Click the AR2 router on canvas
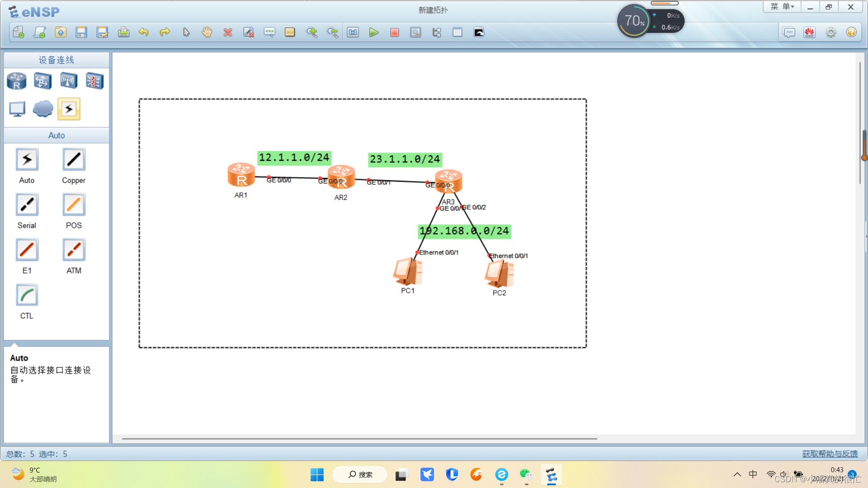Screen dimensions: 868x488 pyautogui.click(x=341, y=177)
